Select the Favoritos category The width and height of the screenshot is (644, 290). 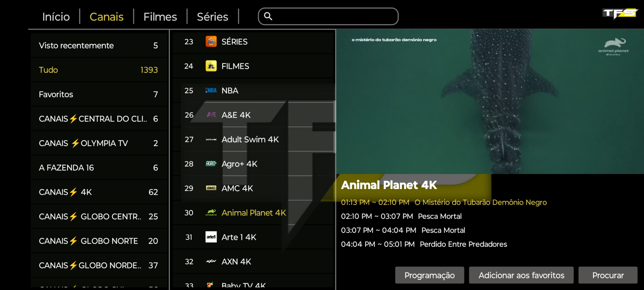click(99, 94)
